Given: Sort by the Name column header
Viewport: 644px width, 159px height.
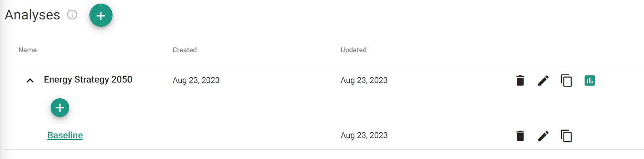Looking at the screenshot, I should (x=28, y=50).
